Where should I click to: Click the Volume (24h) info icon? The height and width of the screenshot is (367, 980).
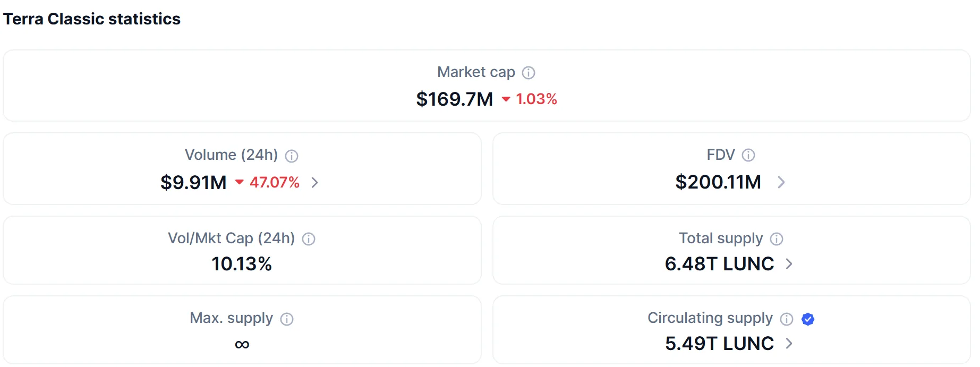292,156
